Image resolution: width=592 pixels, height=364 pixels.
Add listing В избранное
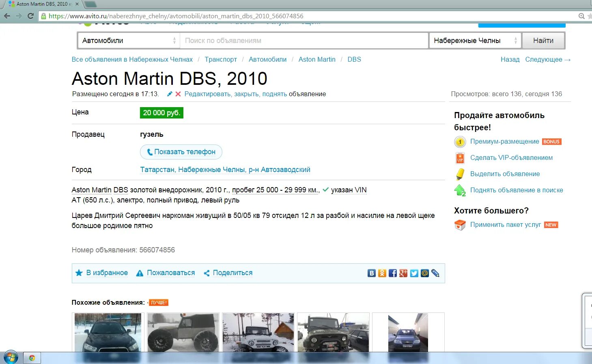(x=107, y=273)
